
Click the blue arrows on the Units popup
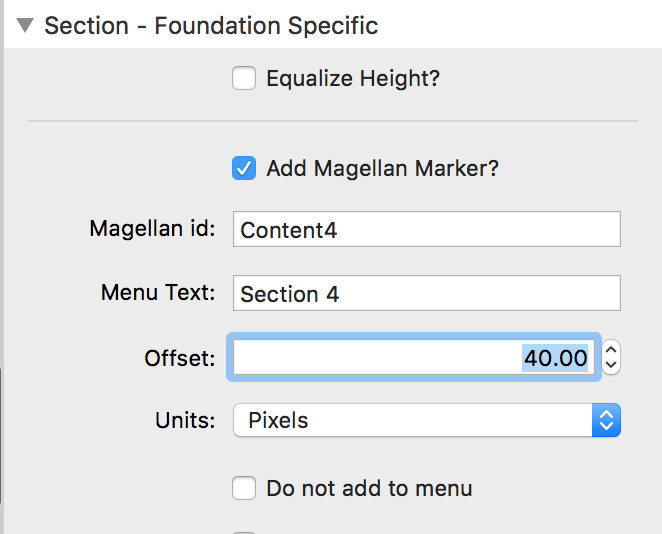(x=606, y=420)
